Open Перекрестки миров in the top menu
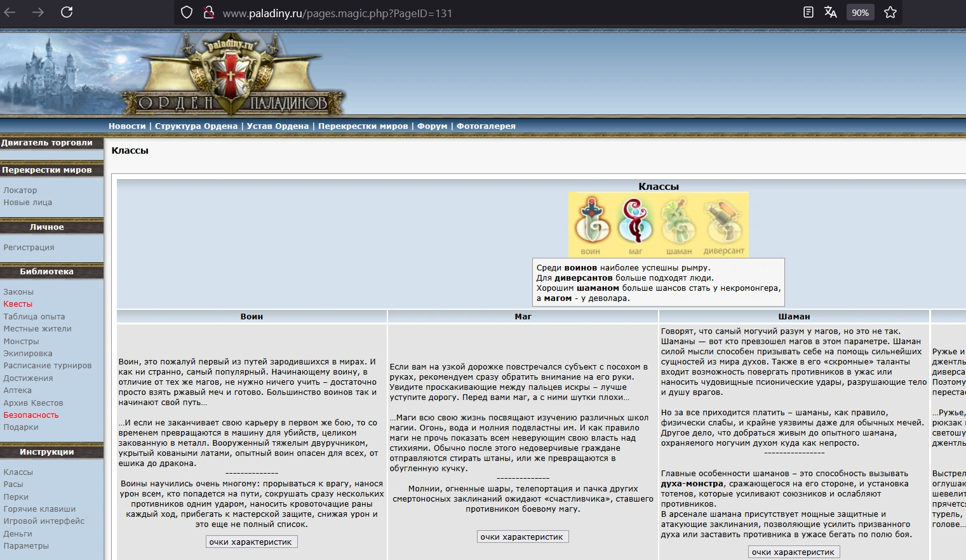 point(363,126)
